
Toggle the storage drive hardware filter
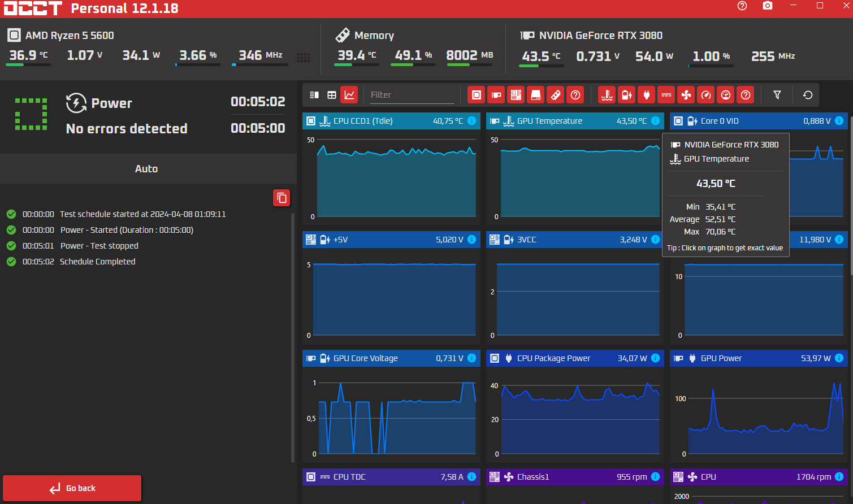(x=536, y=95)
